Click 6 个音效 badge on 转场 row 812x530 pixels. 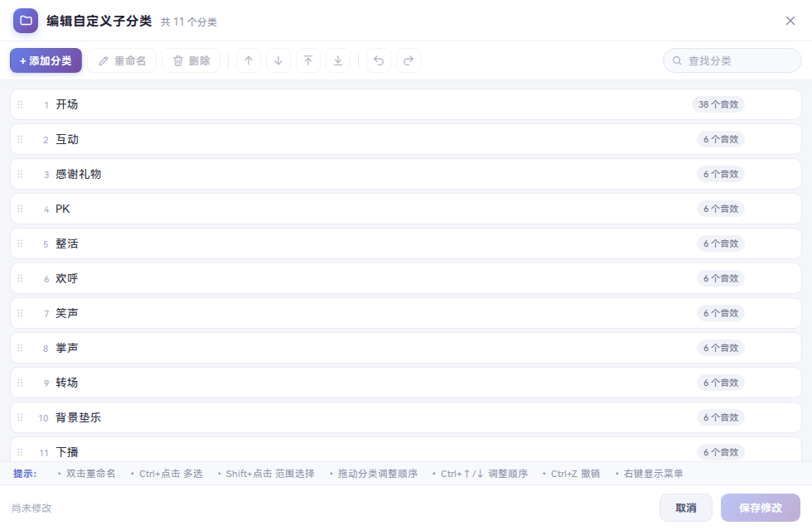(x=721, y=383)
